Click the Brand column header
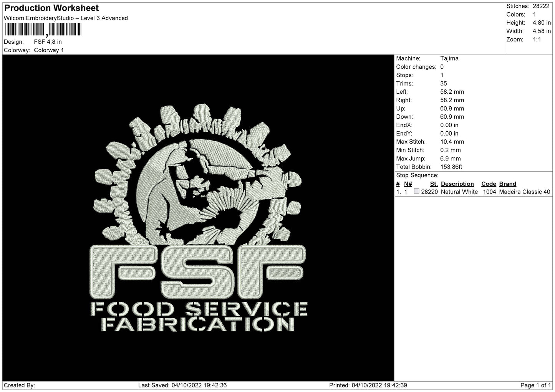555x392 pixels. (x=507, y=184)
